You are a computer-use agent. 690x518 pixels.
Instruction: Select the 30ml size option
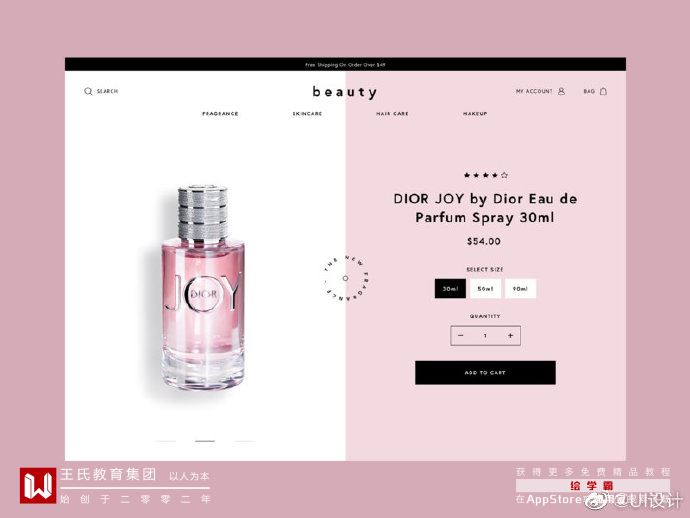(450, 289)
